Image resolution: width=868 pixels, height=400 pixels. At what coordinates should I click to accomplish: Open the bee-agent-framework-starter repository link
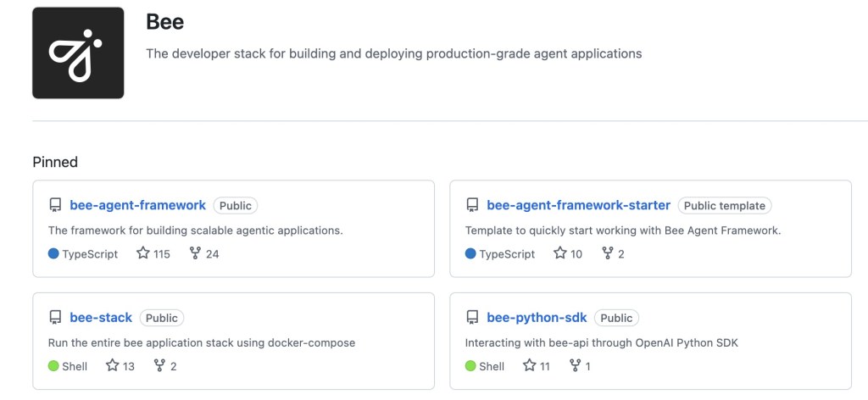[x=578, y=205]
